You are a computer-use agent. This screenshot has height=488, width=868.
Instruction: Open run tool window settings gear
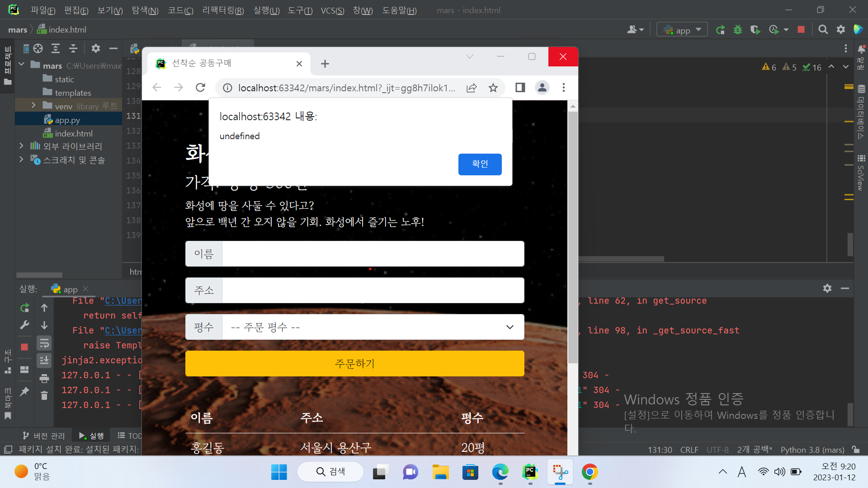pos(827,288)
